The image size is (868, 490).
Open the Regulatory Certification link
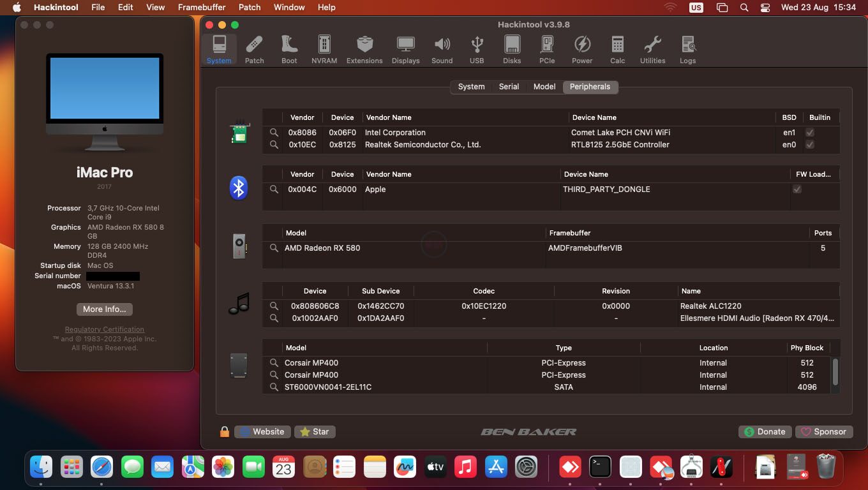click(105, 329)
